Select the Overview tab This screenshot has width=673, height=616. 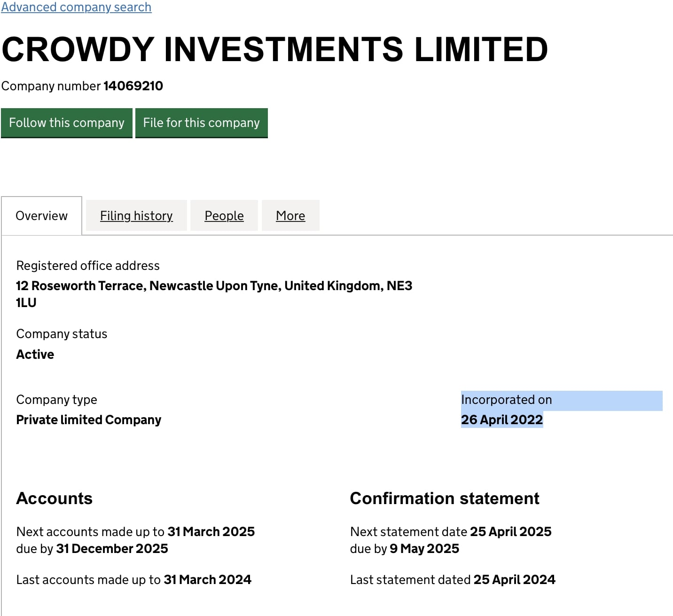pos(42,216)
